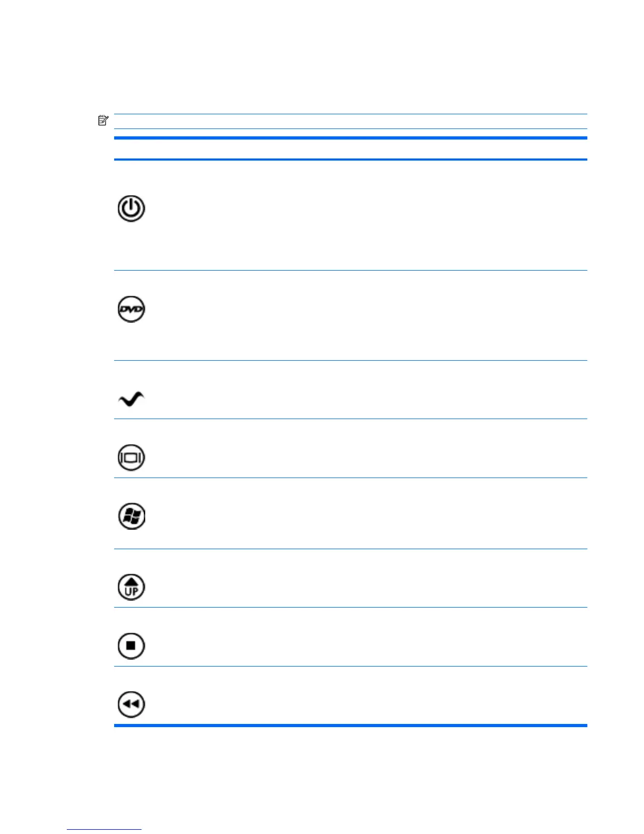
Task: Click description area beside the checkmark icon
Action: tap(368, 390)
